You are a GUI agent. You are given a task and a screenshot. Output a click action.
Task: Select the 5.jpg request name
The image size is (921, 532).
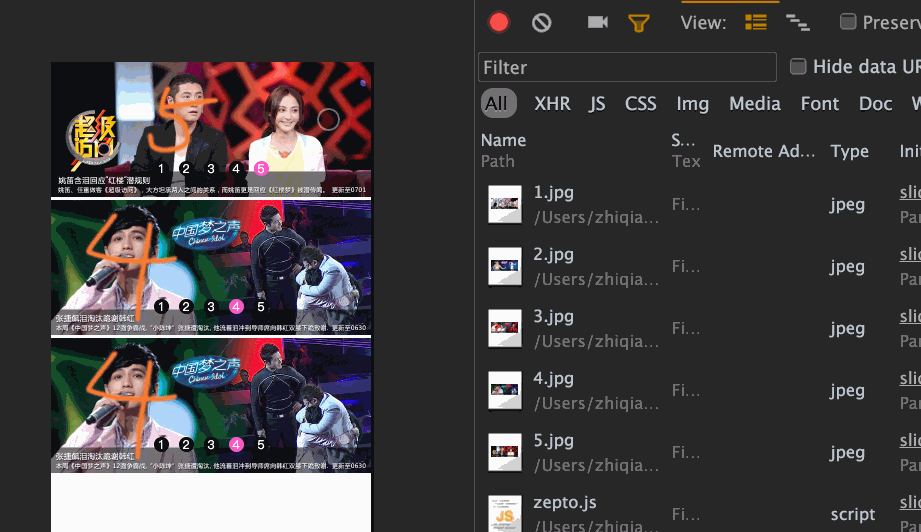(x=553, y=440)
